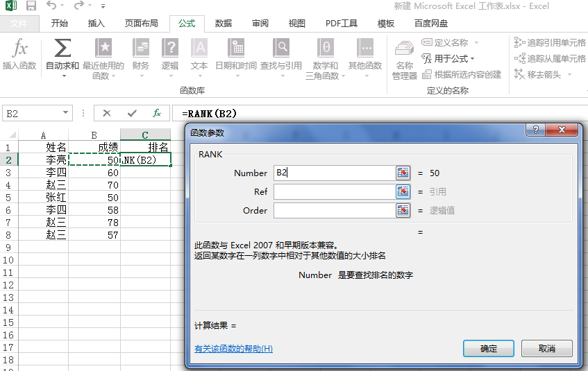Screen dimensions: 588x371
Task: Open the Logical (逻辑) functions icon
Action: (170, 48)
